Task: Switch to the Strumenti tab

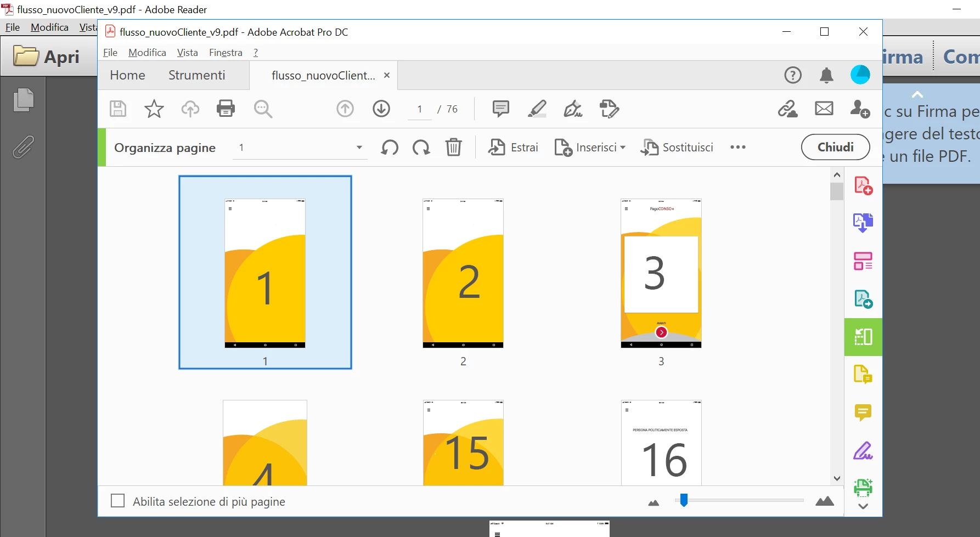Action: (196, 75)
